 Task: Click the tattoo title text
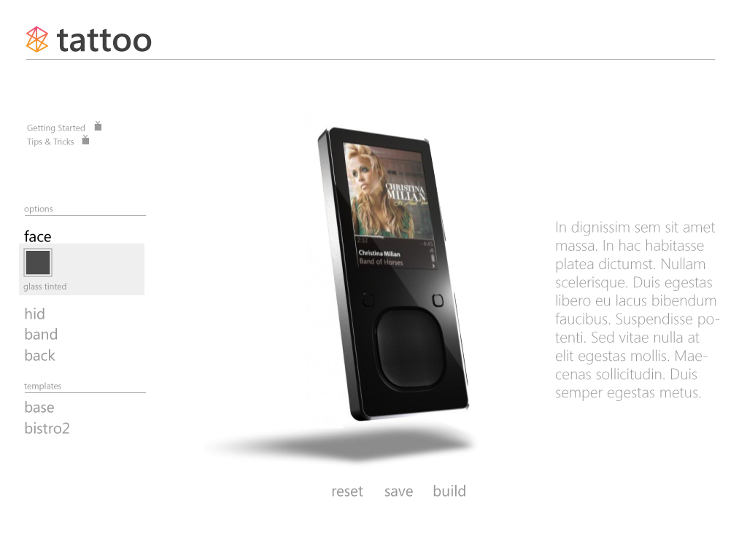pos(104,40)
